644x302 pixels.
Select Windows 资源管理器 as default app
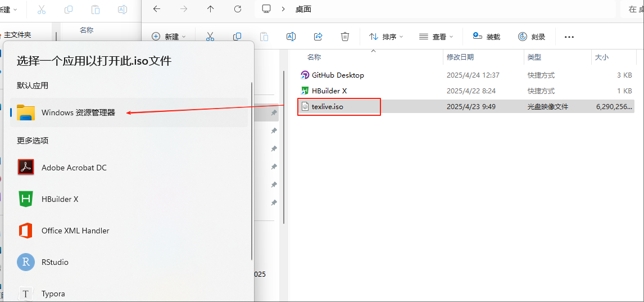click(x=78, y=112)
